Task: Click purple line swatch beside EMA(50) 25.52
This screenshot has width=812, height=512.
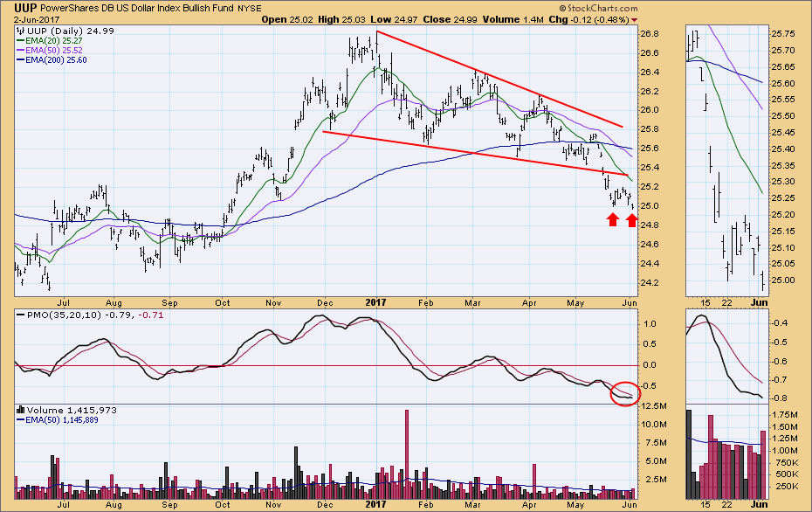Action: [21, 51]
